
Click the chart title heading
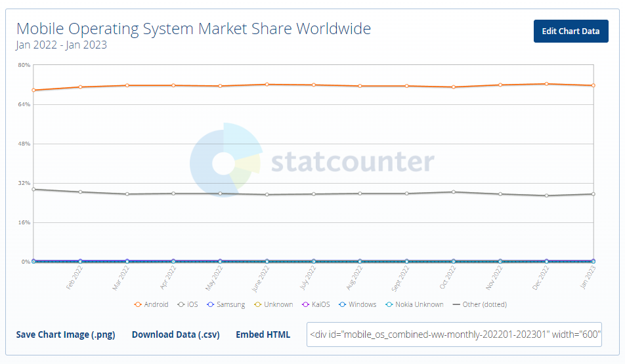click(x=194, y=29)
